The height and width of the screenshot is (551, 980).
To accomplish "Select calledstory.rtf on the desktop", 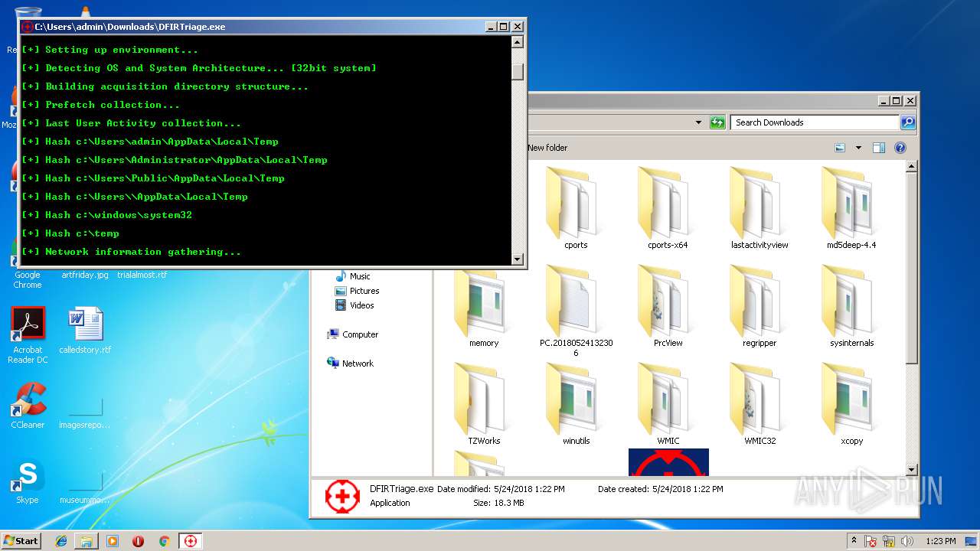I will 85,331.
